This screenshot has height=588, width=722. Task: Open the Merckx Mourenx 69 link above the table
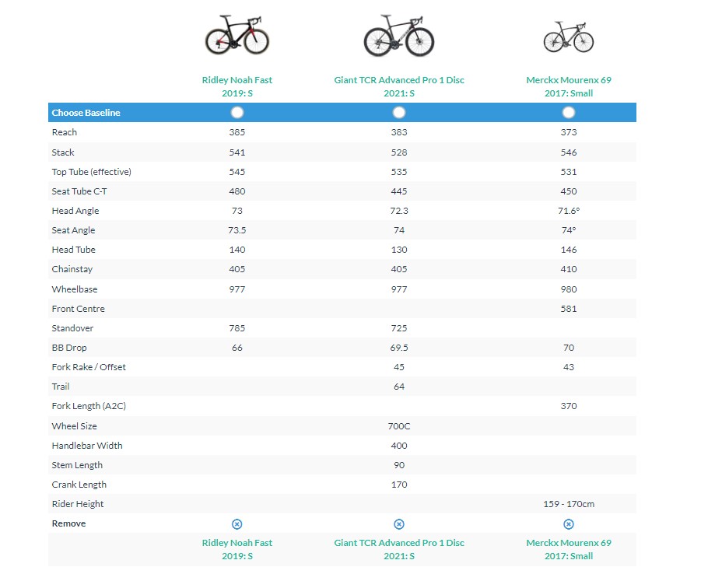point(569,86)
